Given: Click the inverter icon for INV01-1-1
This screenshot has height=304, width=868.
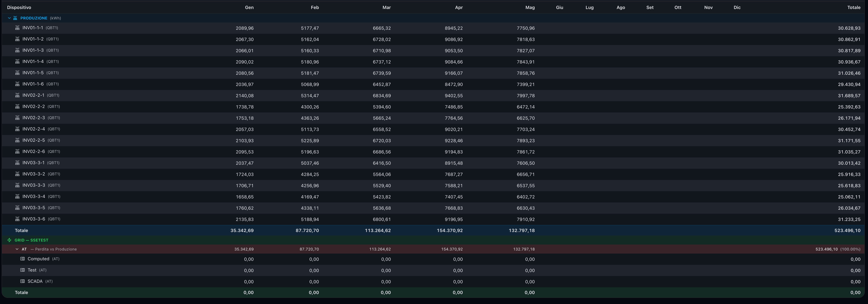Looking at the screenshot, I should [x=17, y=28].
